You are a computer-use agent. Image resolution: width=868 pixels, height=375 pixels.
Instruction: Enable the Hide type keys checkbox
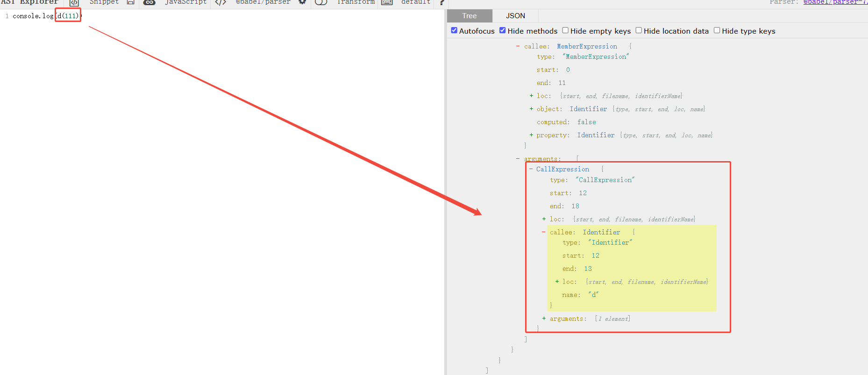[717, 30]
